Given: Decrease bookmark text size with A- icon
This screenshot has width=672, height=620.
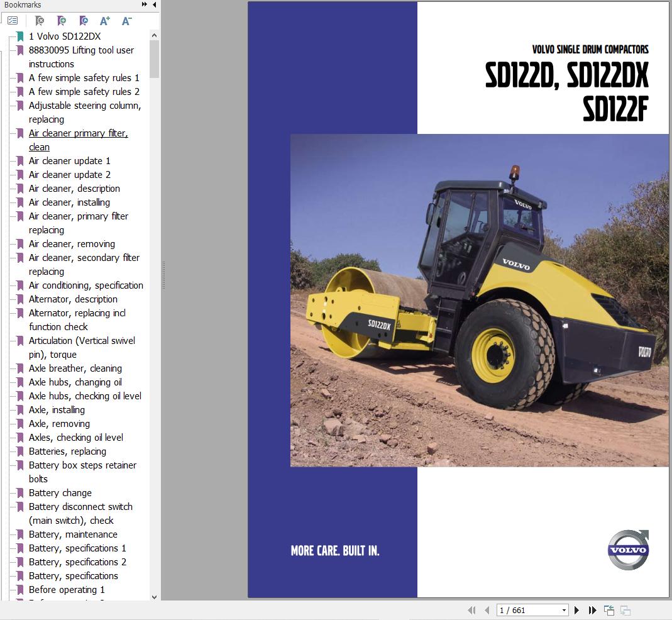Looking at the screenshot, I should pos(126,20).
